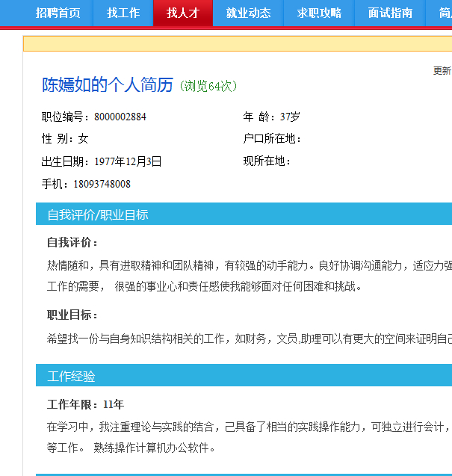This screenshot has height=476, width=452.
Task: Click the 现所在地 label
Action: (x=267, y=161)
